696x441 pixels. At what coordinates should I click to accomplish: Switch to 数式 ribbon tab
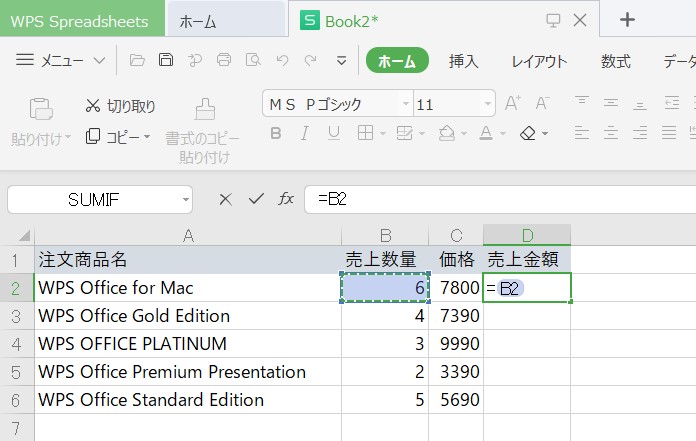click(x=616, y=61)
